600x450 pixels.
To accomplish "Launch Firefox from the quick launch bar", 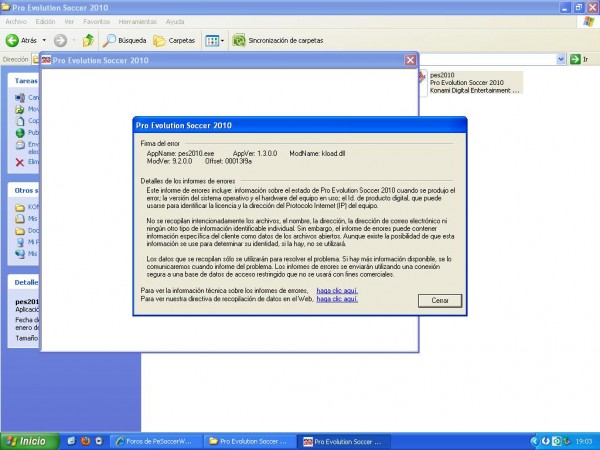I will tap(85, 441).
